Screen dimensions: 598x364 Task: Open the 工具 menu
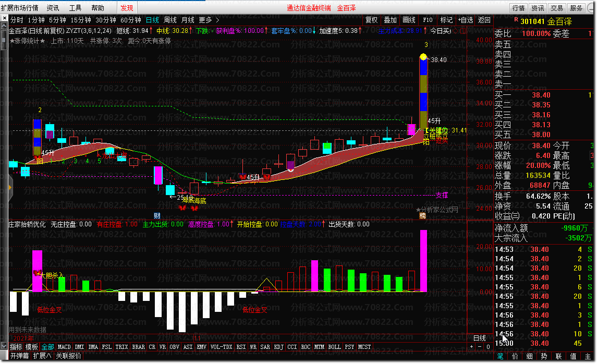tap(75, 8)
